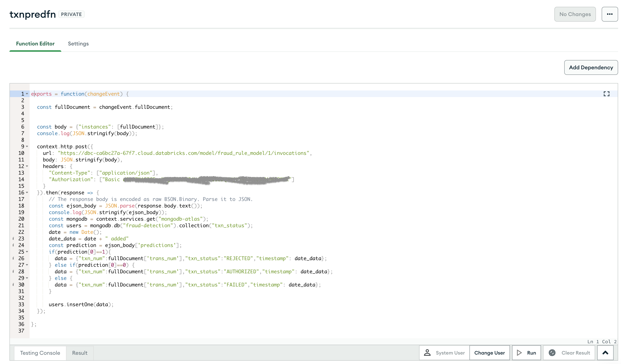The image size is (621, 364).
Task: Click the info marker on line 24
Action: click(13, 245)
